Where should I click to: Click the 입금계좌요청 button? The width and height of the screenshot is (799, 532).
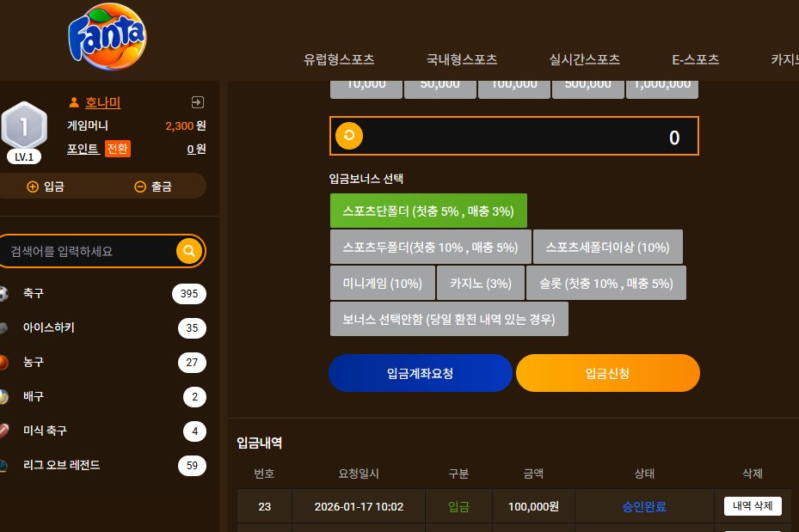[x=421, y=373]
